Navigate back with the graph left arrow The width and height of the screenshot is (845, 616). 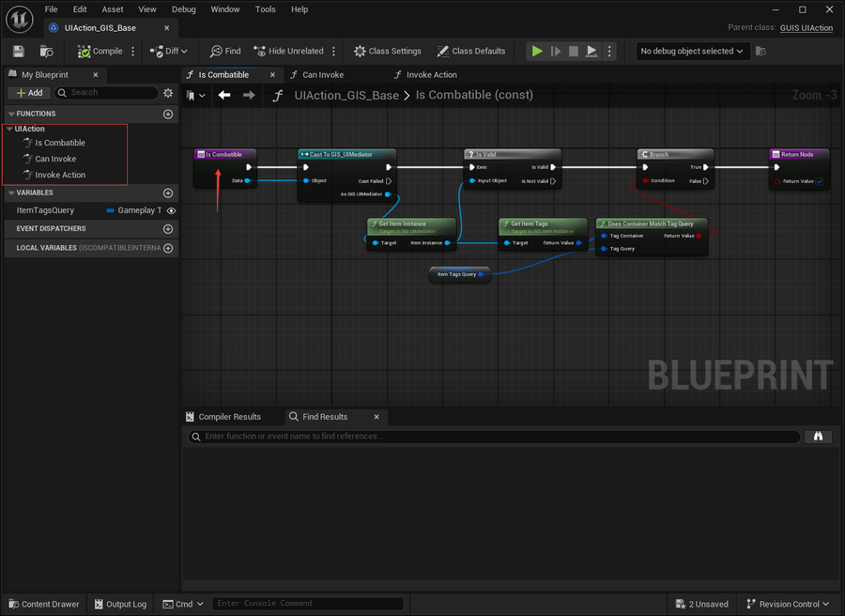(x=224, y=96)
